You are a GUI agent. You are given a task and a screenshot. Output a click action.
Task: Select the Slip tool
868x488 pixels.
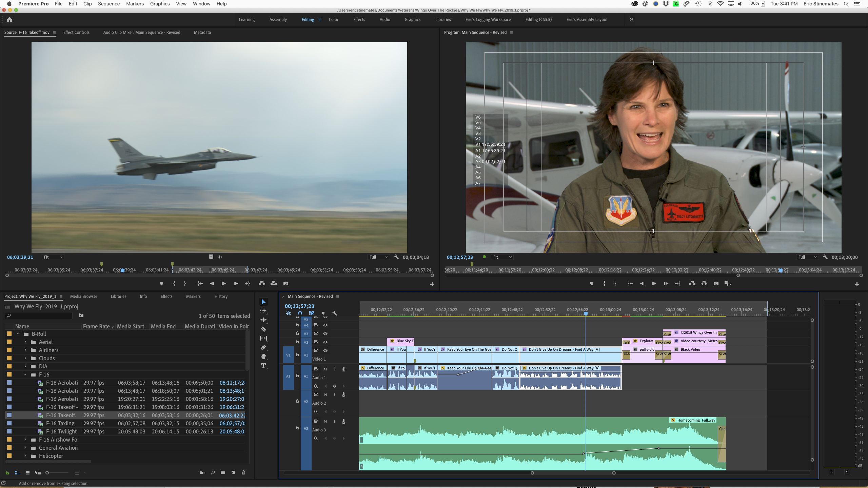point(263,338)
